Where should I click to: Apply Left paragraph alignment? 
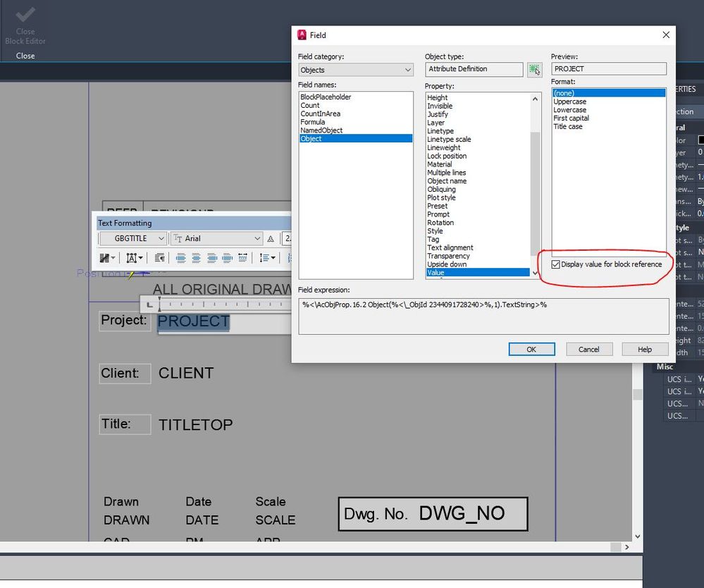pos(181,258)
